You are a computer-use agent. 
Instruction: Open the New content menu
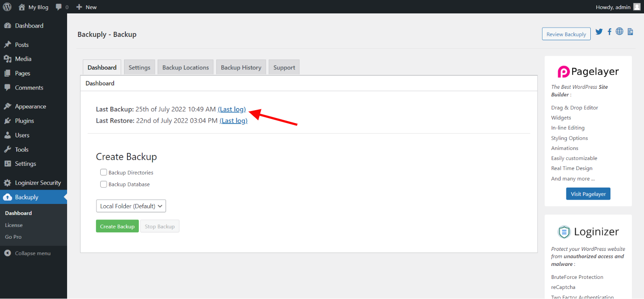86,7
